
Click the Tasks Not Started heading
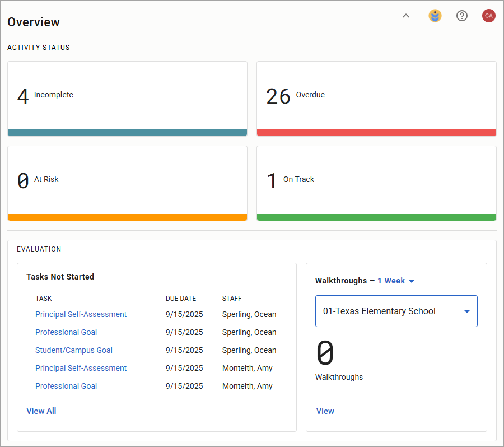[x=60, y=277]
